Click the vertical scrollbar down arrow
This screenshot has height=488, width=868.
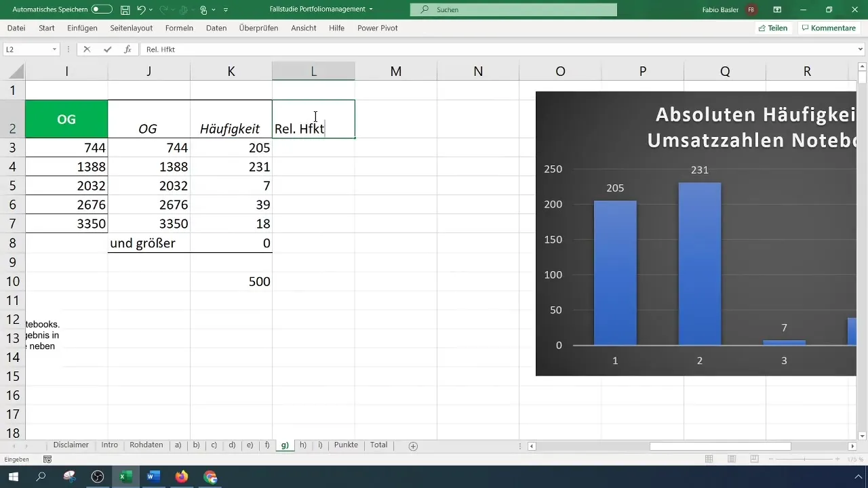tap(863, 436)
